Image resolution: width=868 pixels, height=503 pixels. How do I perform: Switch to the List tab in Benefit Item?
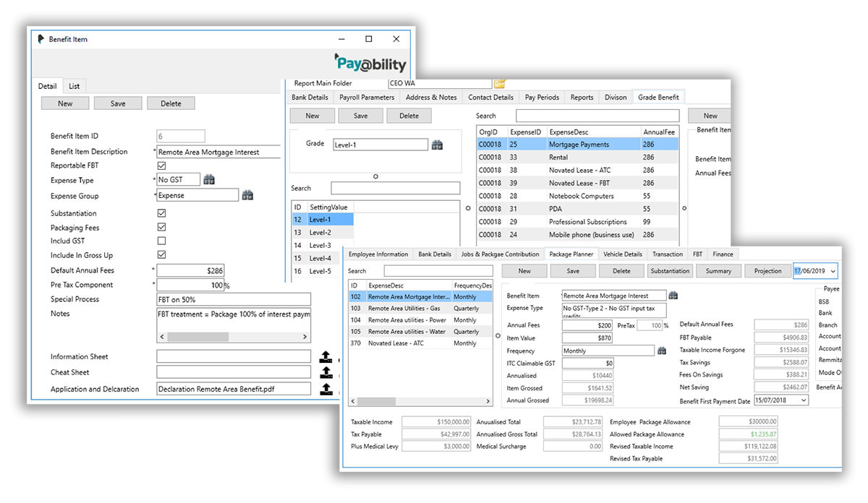point(74,87)
